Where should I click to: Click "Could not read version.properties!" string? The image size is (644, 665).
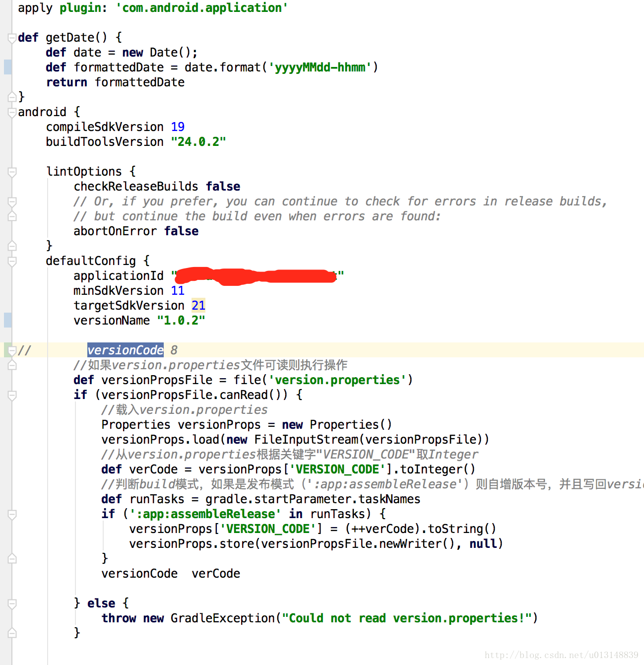(407, 618)
